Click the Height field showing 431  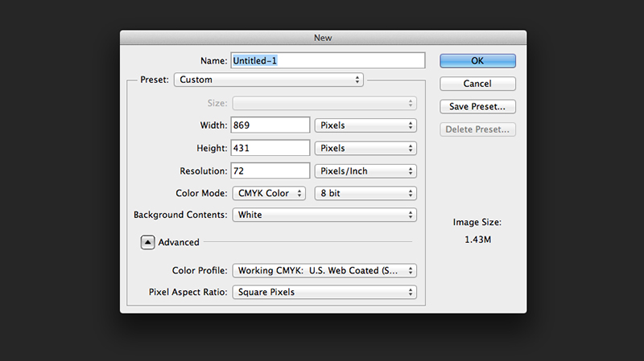pos(270,148)
